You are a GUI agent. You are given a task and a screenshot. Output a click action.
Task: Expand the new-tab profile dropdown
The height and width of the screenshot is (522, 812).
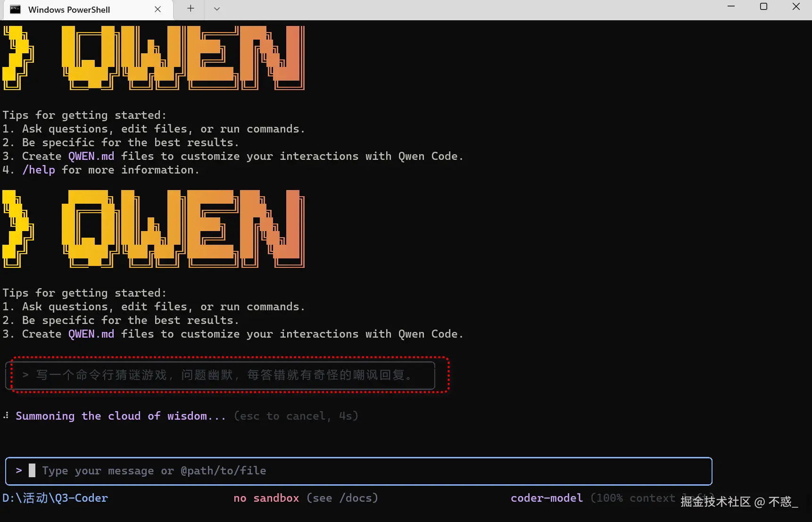point(217,8)
